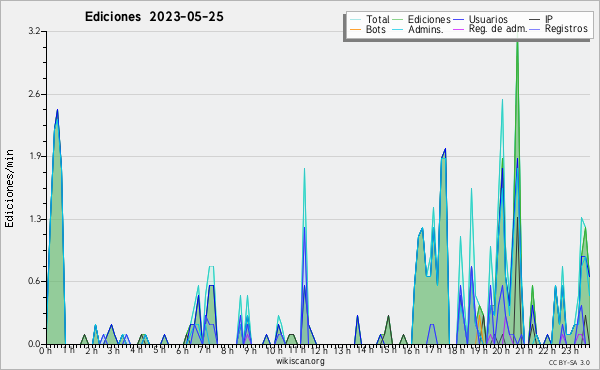Click the chart title Ediciones 2023-05-25
Viewport: 600px width, 370px height.
[x=154, y=17]
